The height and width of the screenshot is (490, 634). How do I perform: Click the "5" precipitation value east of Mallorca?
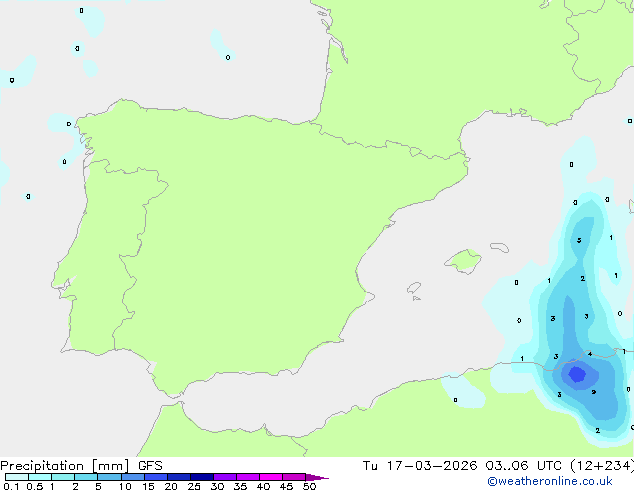click(x=579, y=240)
